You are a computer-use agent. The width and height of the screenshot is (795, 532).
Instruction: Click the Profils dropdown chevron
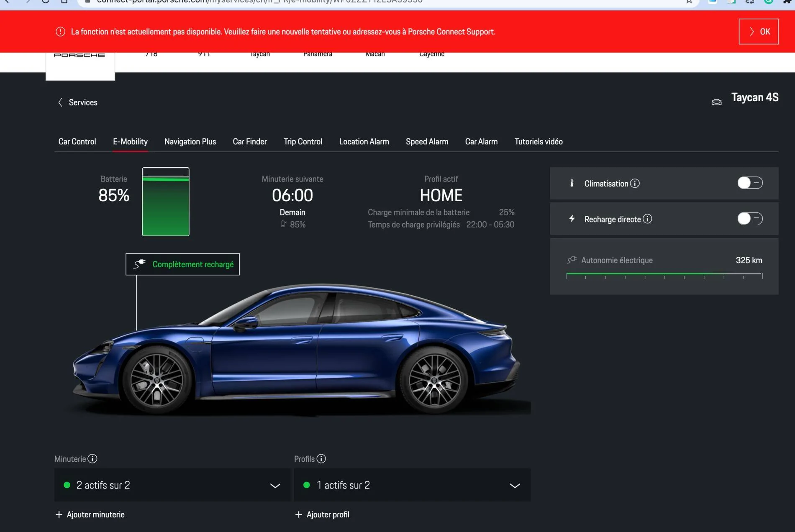(515, 486)
